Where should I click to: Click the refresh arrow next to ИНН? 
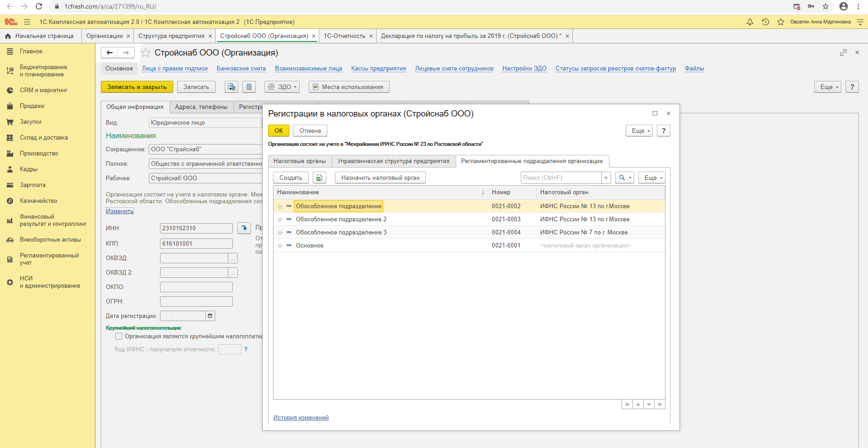[x=244, y=228]
